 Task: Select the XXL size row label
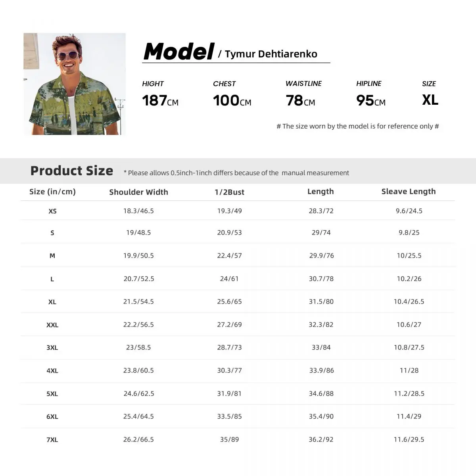click(x=52, y=325)
